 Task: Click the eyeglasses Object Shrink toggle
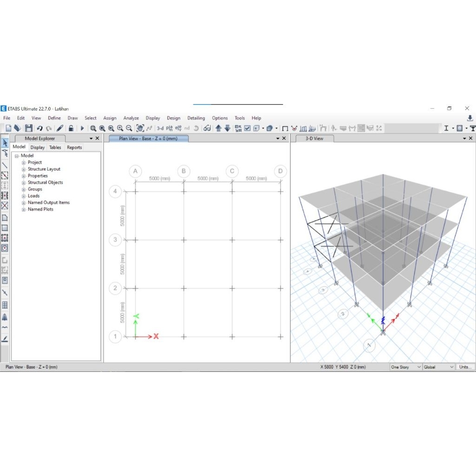[x=207, y=128]
